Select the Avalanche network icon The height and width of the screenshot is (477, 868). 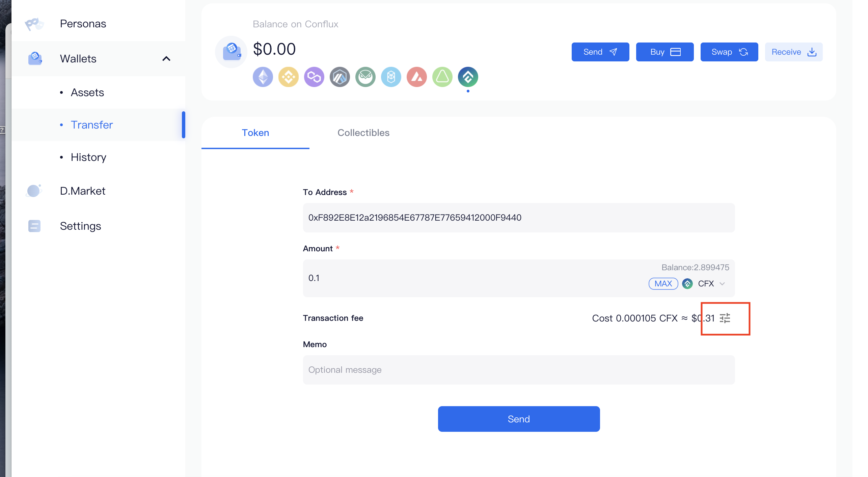[416, 77]
